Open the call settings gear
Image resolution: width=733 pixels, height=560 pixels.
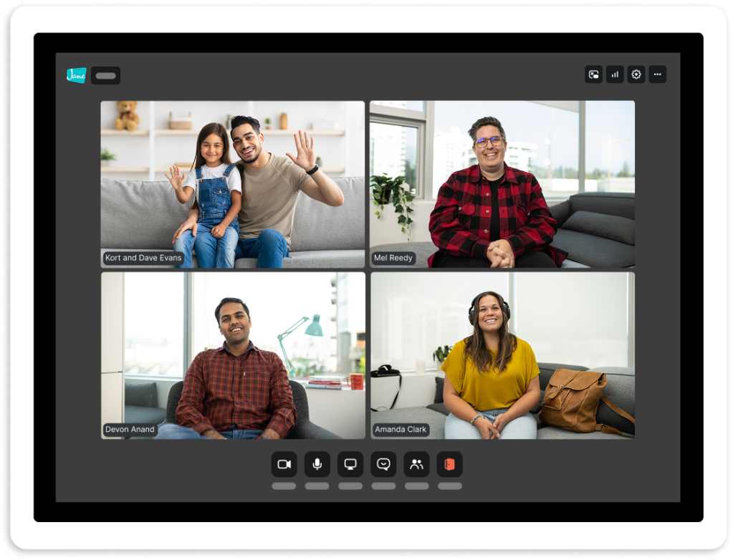pos(635,74)
